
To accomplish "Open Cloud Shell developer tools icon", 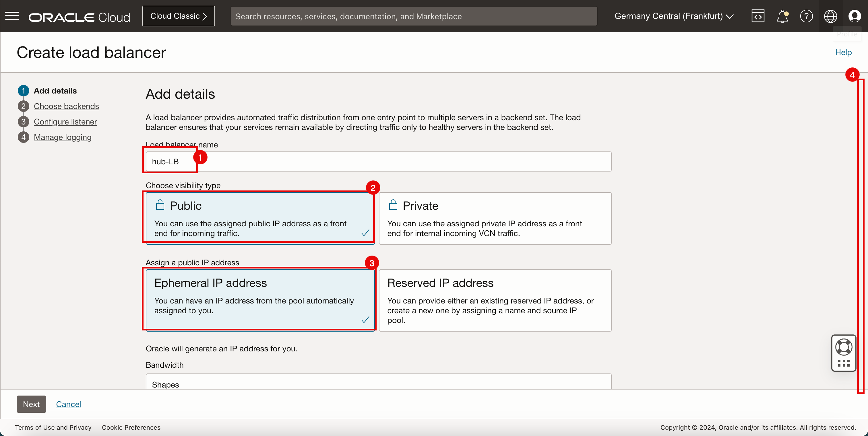I will pos(757,16).
